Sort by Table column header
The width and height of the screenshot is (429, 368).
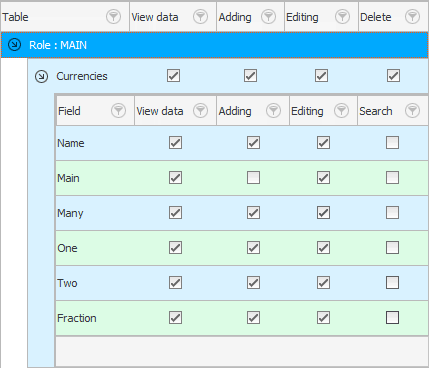coord(15,17)
